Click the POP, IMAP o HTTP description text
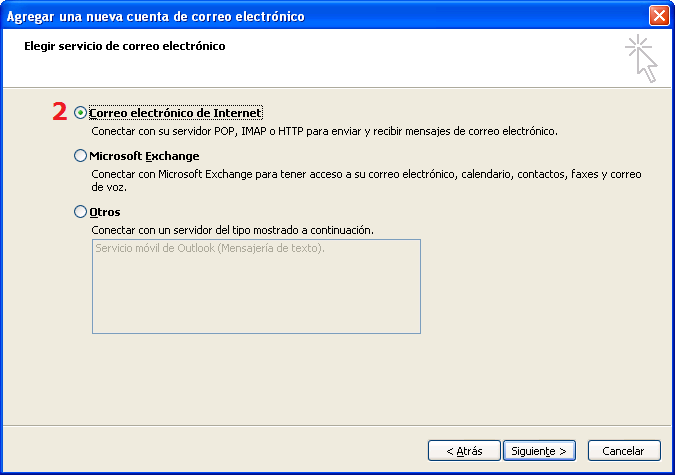 (324, 131)
